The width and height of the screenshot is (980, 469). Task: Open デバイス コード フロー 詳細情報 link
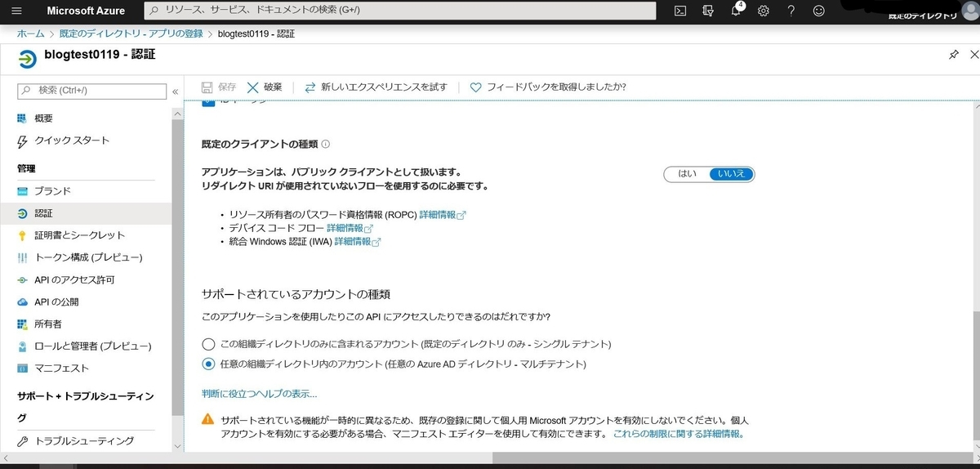click(350, 228)
